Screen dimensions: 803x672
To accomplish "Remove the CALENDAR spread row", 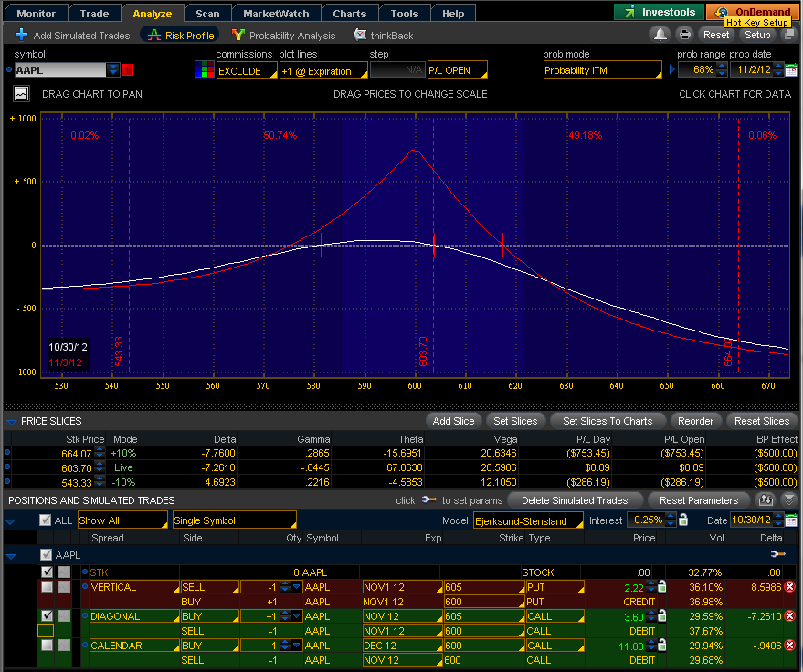I will [789, 646].
